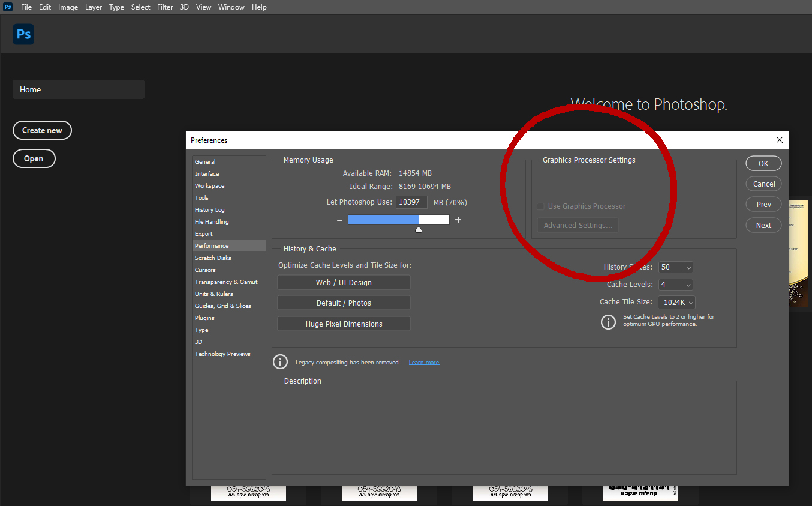Viewport: 812px width, 506px height.
Task: Click the info icon next to the cache levels hint
Action: [608, 322]
